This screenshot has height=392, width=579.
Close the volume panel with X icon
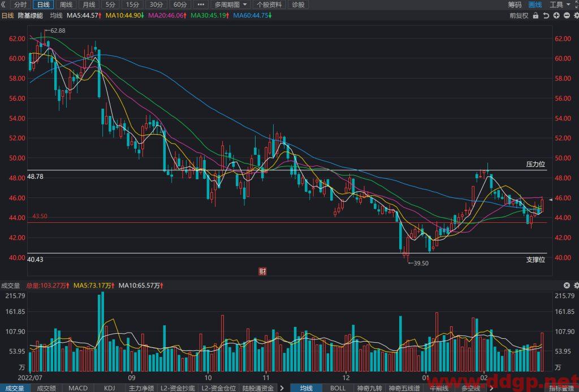567,285
